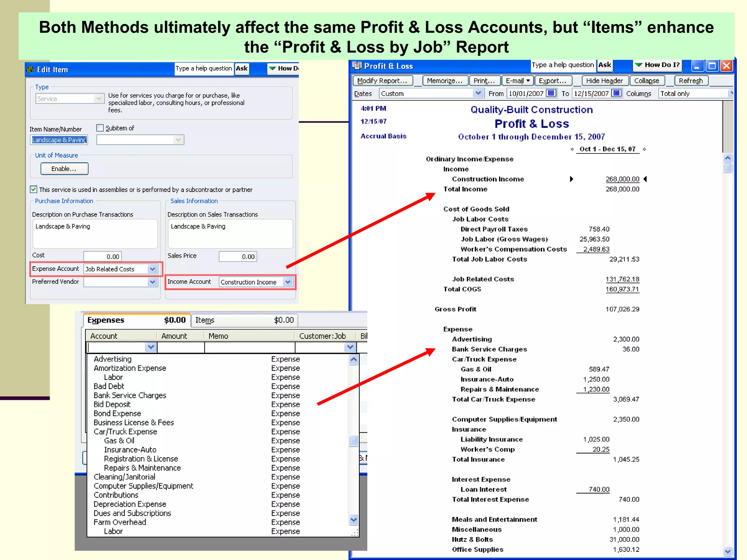Open the Customer:Job column dropdown arrow
Image resolution: width=747 pixels, height=560 pixels.
(x=350, y=347)
